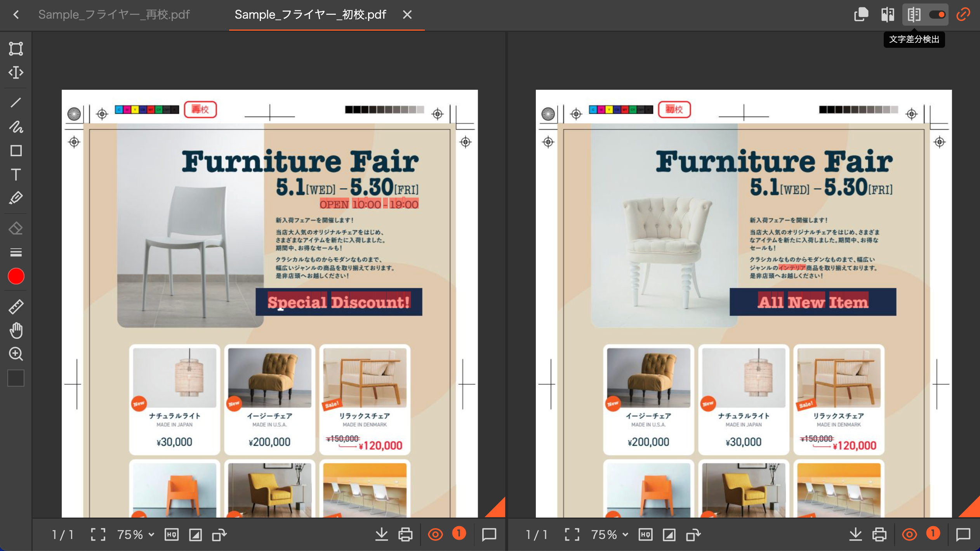980x551 pixels.
Task: Select the Hand pan tool
Action: [x=16, y=330]
